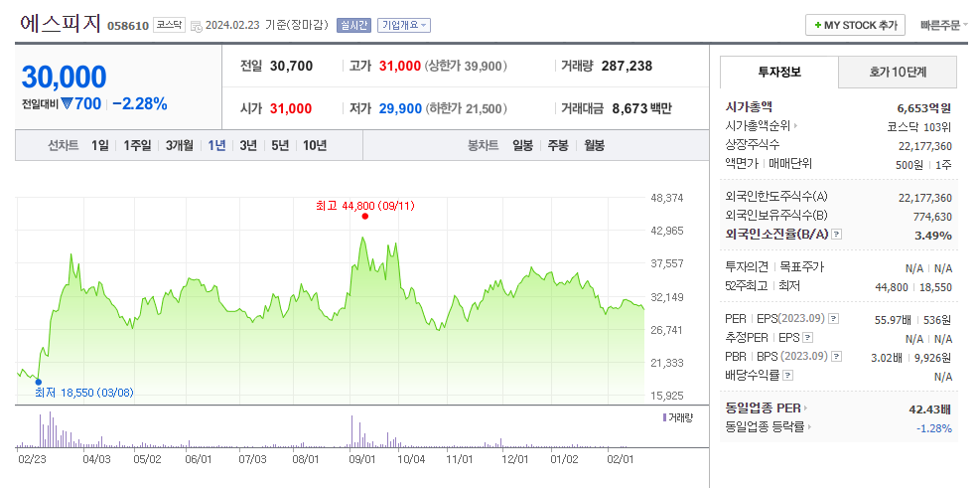
Task: Click the 전일 value 30,700
Action: click(291, 66)
